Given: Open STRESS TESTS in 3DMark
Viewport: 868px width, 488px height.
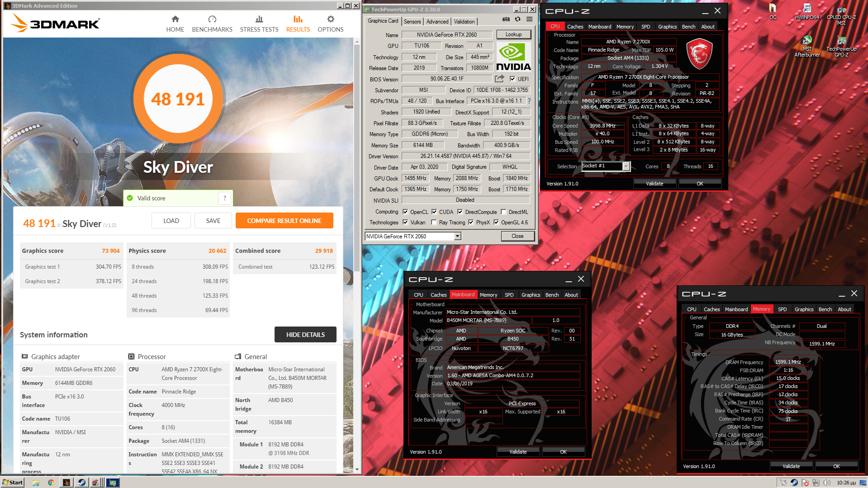Looking at the screenshot, I should (x=259, y=24).
